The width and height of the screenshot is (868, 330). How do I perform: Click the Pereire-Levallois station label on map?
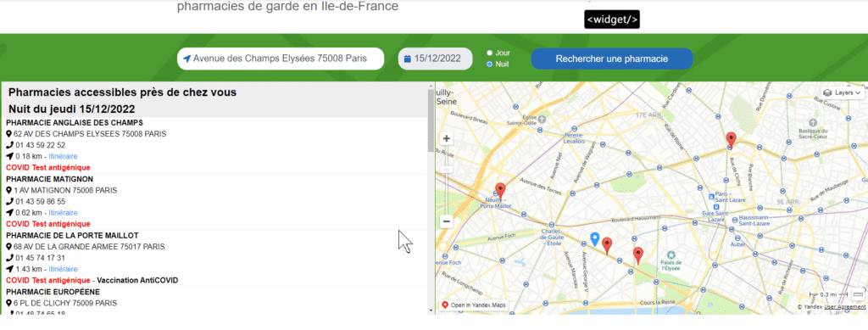coord(575,138)
